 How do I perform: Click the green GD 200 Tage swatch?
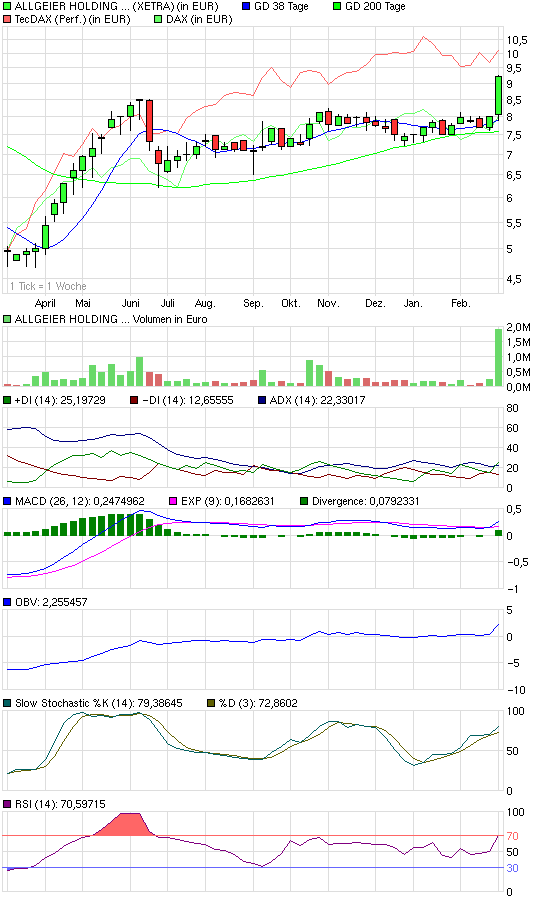[x=337, y=6]
